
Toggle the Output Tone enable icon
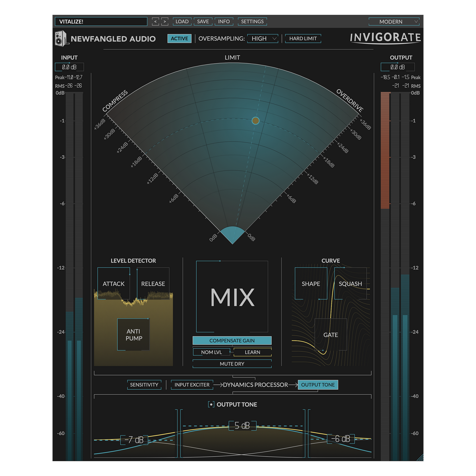tap(211, 405)
